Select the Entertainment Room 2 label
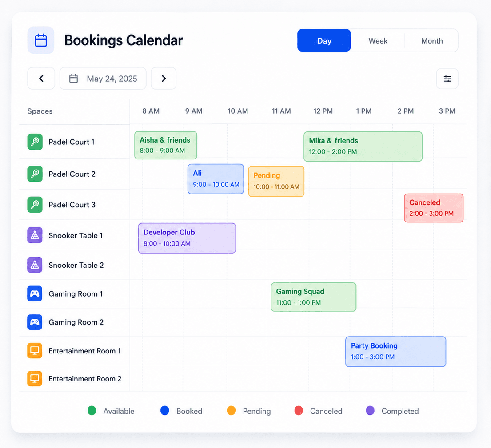The height and width of the screenshot is (448, 491). [x=85, y=379]
